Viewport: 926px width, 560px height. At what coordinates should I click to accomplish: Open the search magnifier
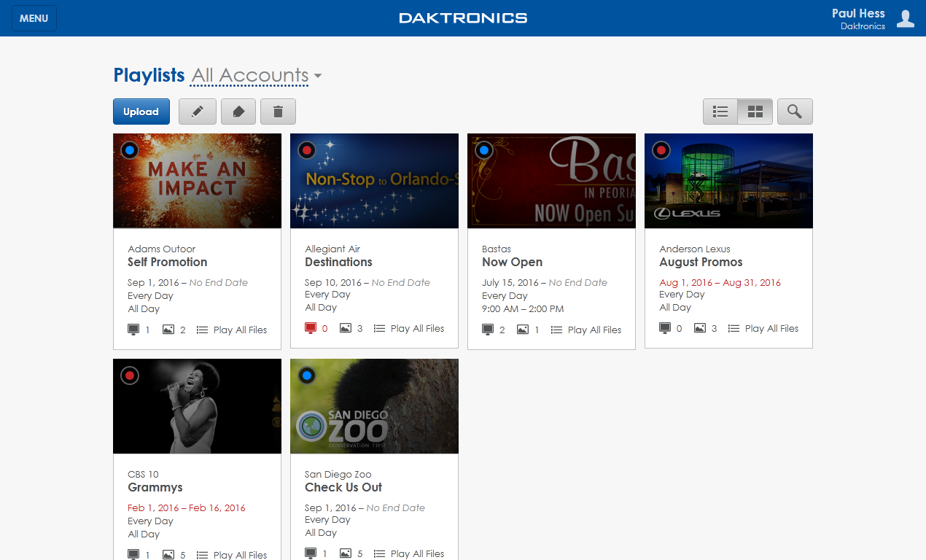tap(795, 112)
